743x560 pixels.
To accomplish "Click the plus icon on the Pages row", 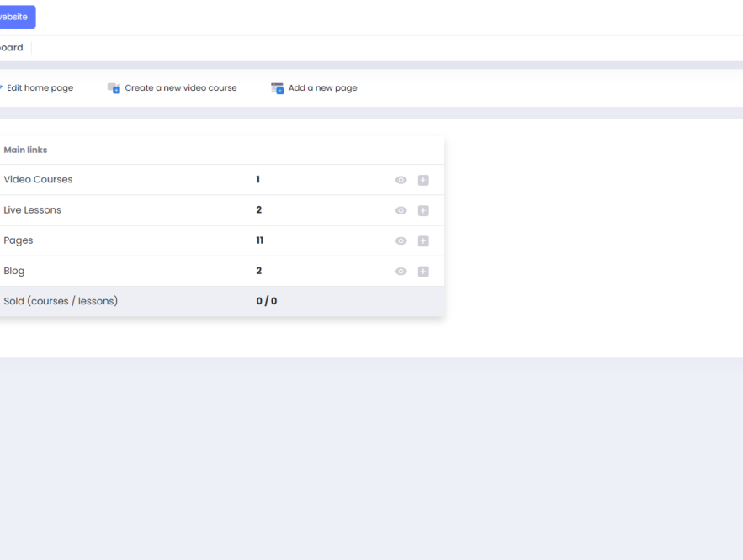I will [423, 240].
